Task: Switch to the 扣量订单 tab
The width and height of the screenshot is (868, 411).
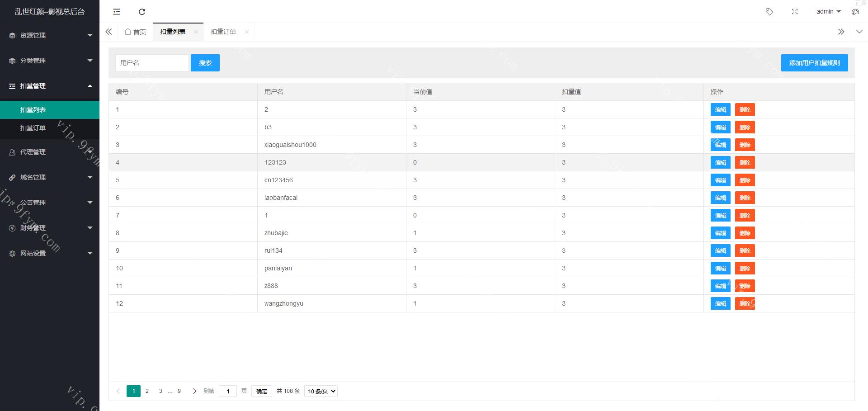Action: [x=223, y=32]
